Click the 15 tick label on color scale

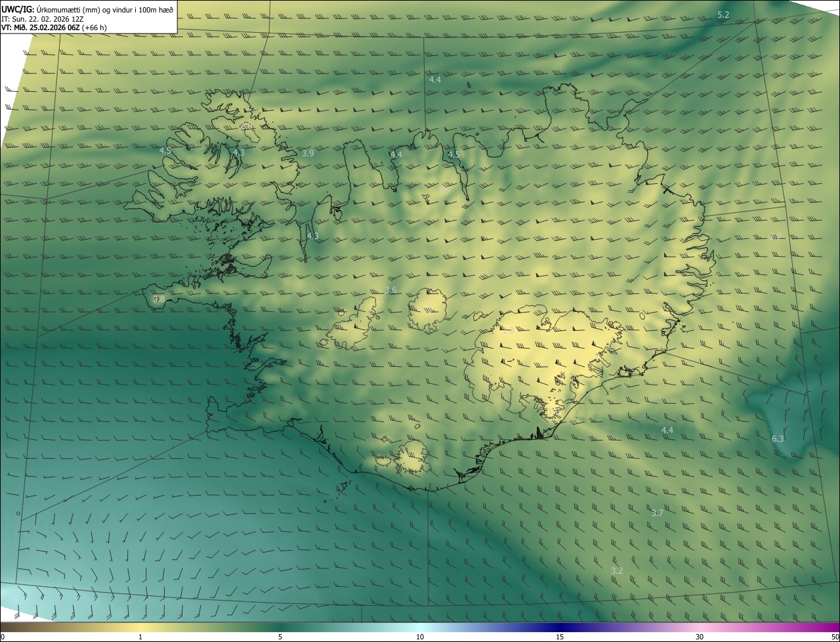[560, 637]
